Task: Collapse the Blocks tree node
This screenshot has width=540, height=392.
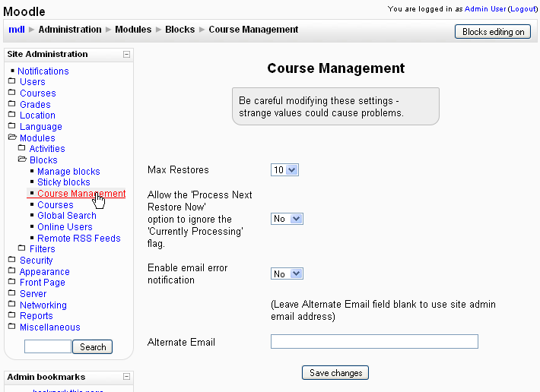Action: (x=43, y=160)
